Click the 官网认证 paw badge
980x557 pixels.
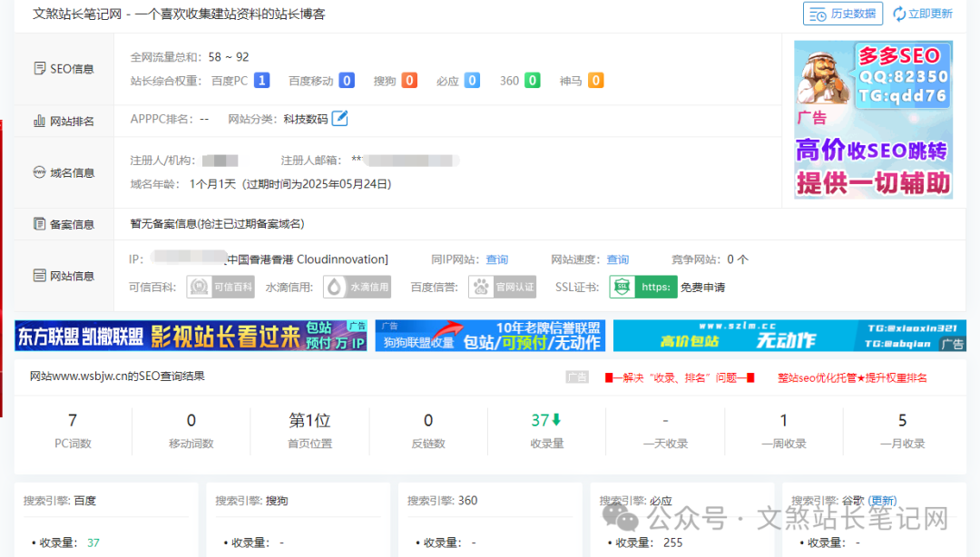point(505,287)
